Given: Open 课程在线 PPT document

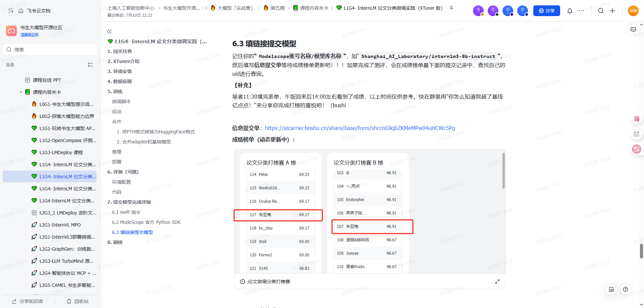Looking at the screenshot, I should point(47,80).
